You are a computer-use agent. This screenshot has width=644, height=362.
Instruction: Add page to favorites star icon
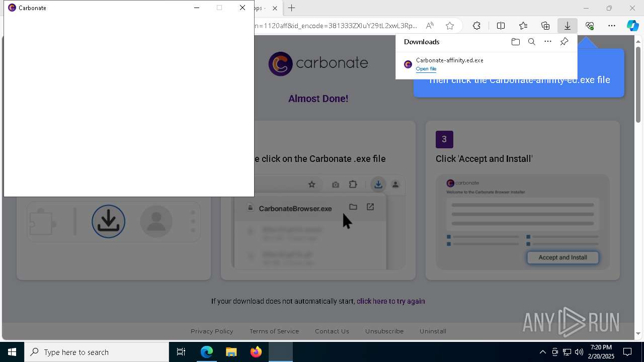pos(450,26)
